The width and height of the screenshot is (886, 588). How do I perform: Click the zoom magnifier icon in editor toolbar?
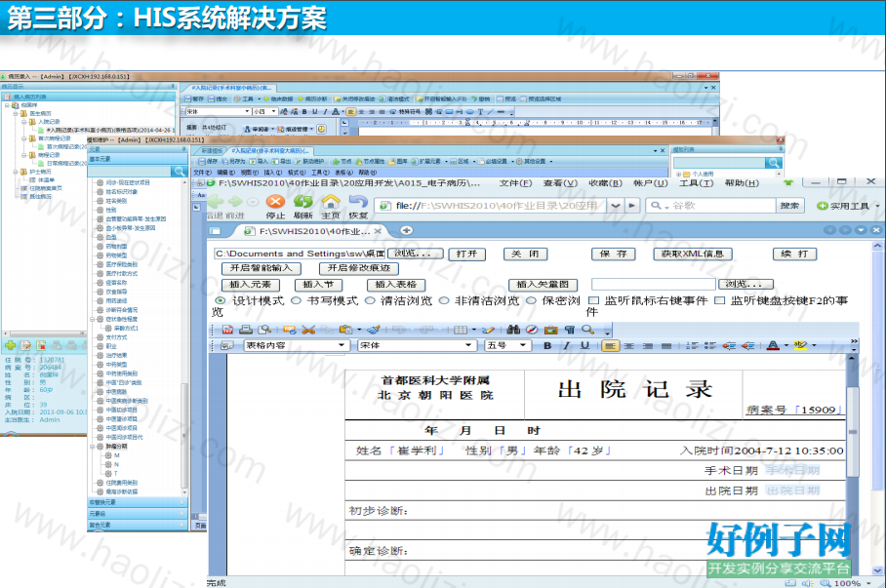(x=588, y=330)
